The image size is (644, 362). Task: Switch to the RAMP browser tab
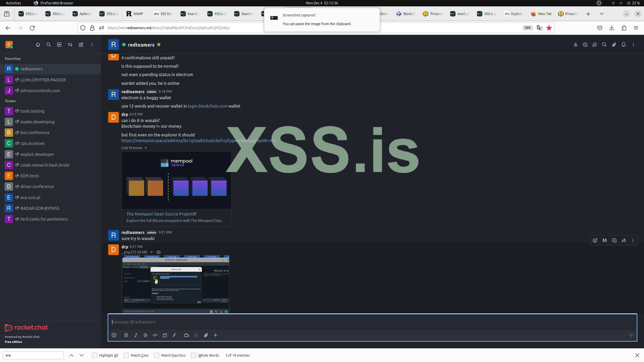coord(135,14)
